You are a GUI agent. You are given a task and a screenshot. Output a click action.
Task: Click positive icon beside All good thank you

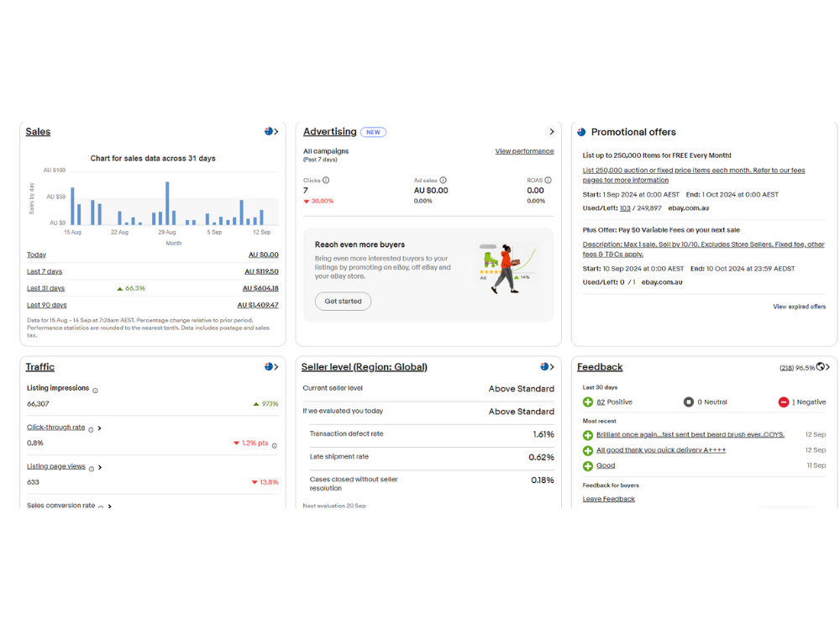(588, 450)
